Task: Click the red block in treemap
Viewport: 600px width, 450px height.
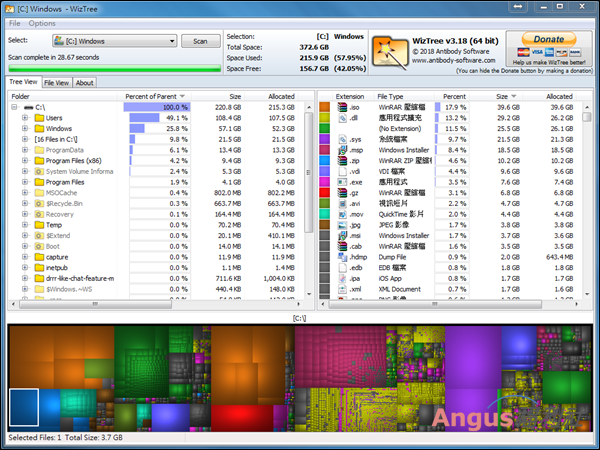Action: point(242,418)
